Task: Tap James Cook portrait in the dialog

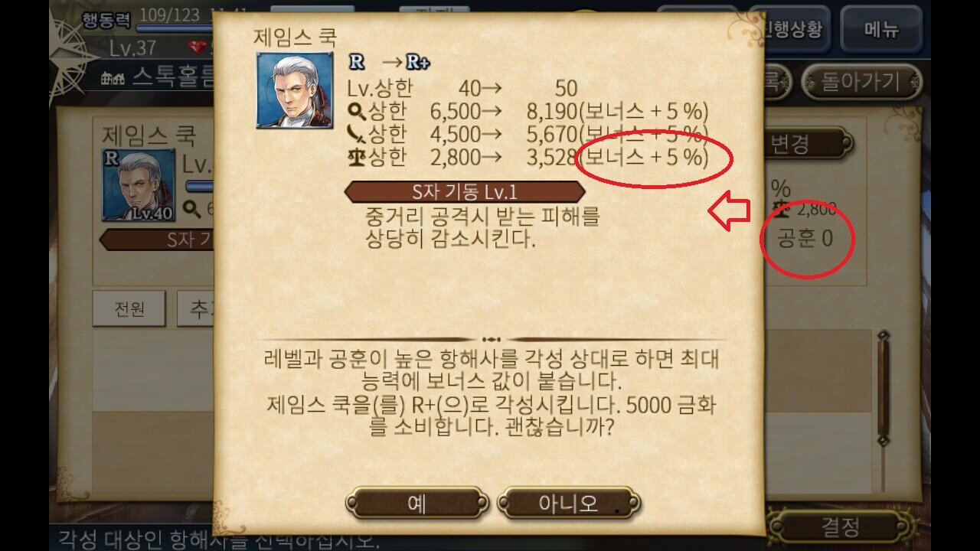Action: [x=294, y=90]
